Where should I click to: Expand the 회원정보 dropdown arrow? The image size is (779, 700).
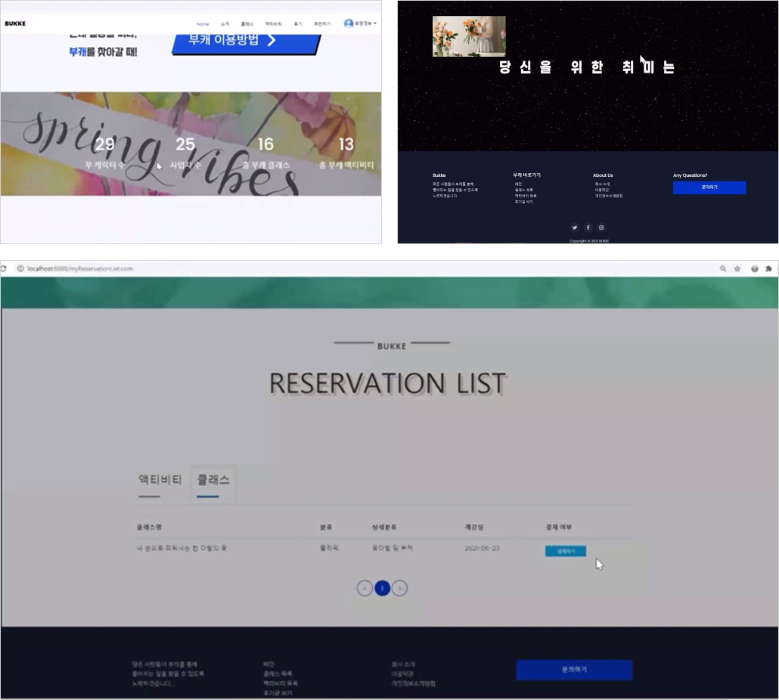(x=375, y=23)
